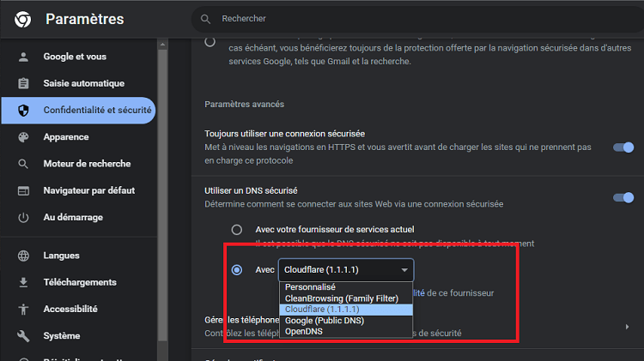Image resolution: width=644 pixels, height=361 pixels.
Task: Choose CleanBrowsing (Family Filter) option
Action: [x=346, y=298]
